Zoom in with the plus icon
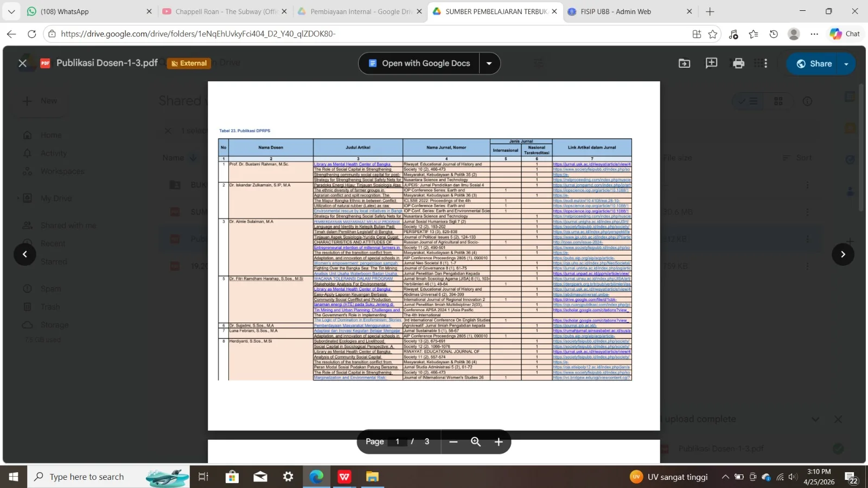 tap(499, 442)
